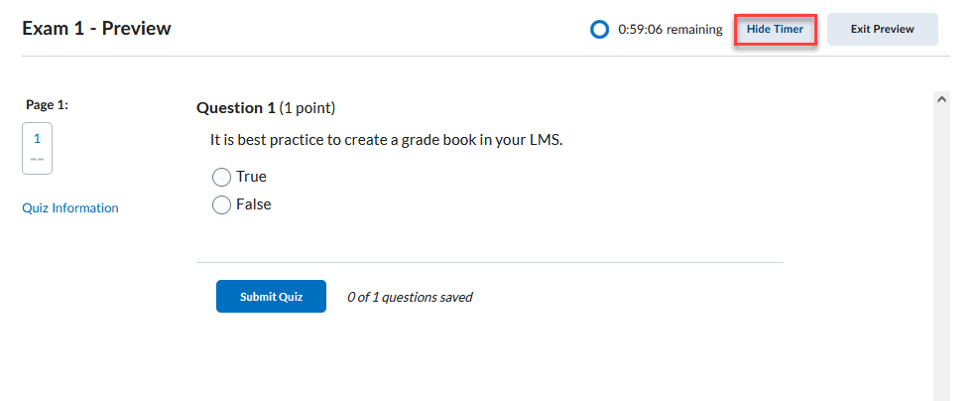Screen dimensions: 980x401
Task: Exit the quiz preview
Action: [x=882, y=30]
